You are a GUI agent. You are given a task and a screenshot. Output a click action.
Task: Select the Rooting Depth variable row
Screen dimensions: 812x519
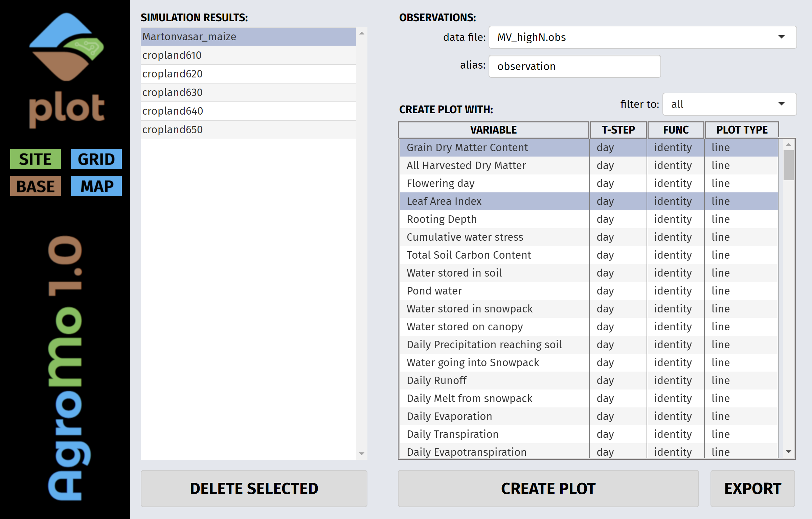(x=494, y=219)
